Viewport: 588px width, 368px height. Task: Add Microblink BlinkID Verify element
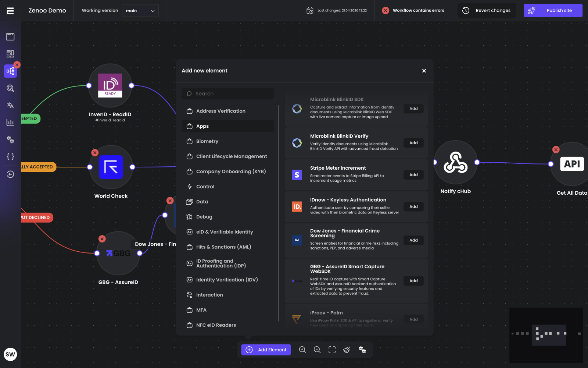[413, 143]
